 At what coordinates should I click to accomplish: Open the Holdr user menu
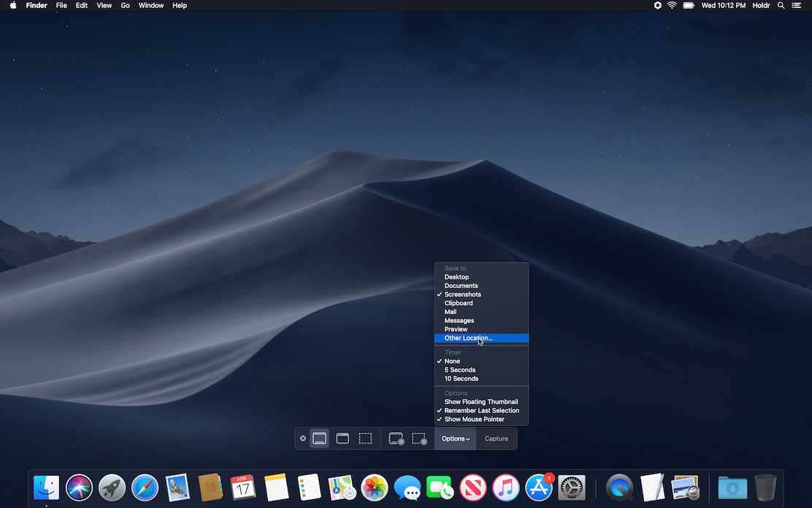761,5
